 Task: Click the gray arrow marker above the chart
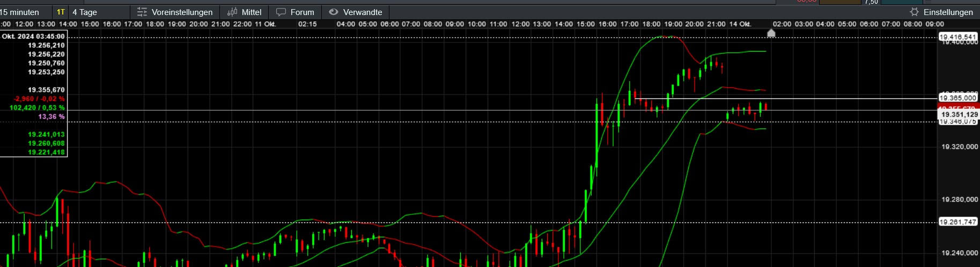click(771, 33)
